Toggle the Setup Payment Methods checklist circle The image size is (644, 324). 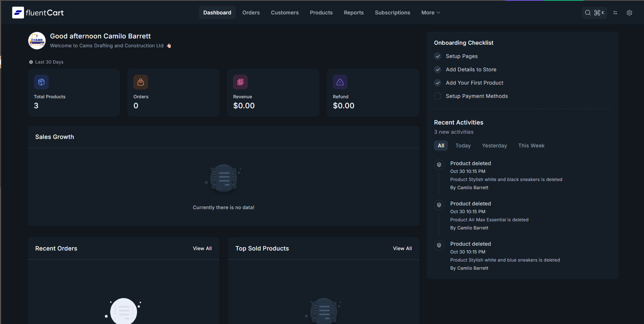tap(438, 96)
